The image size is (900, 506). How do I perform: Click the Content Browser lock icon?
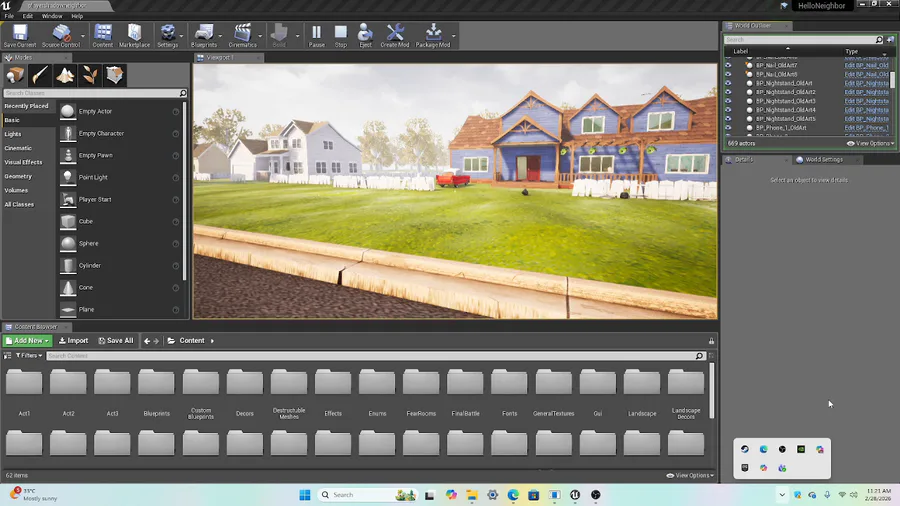(711, 341)
